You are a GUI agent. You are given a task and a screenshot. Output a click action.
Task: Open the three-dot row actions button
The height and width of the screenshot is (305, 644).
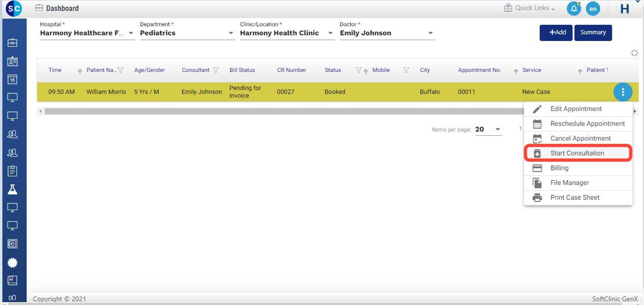coord(623,91)
